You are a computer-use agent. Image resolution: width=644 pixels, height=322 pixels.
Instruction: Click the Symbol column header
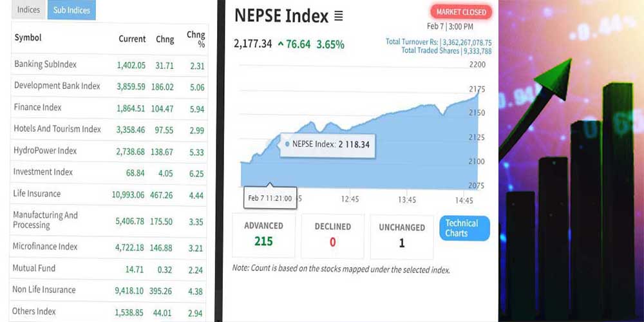[28, 38]
